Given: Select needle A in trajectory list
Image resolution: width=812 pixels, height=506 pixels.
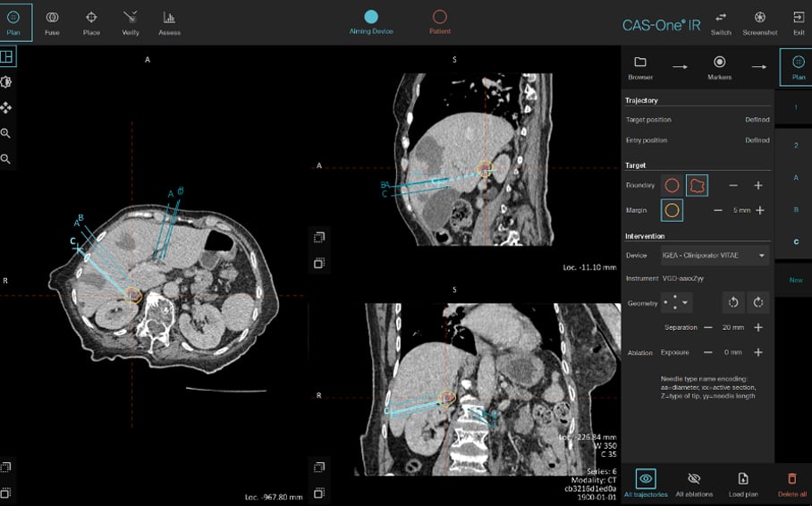Looking at the screenshot, I should tap(796, 178).
